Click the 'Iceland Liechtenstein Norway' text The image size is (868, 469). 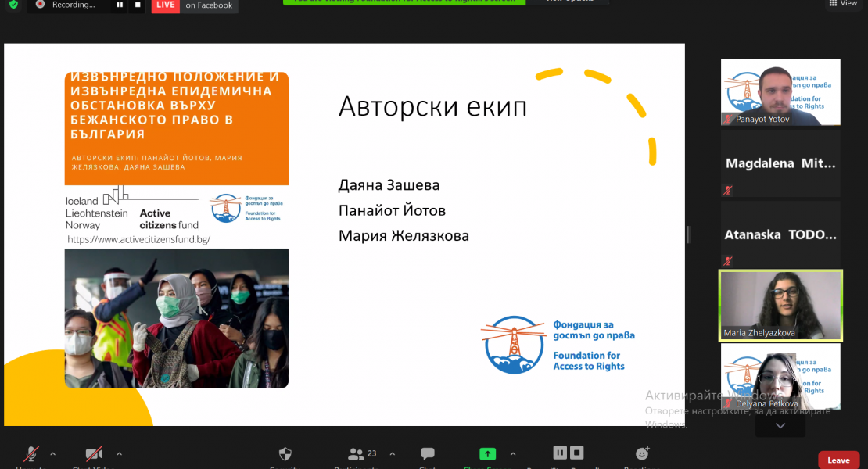pyautogui.click(x=96, y=213)
